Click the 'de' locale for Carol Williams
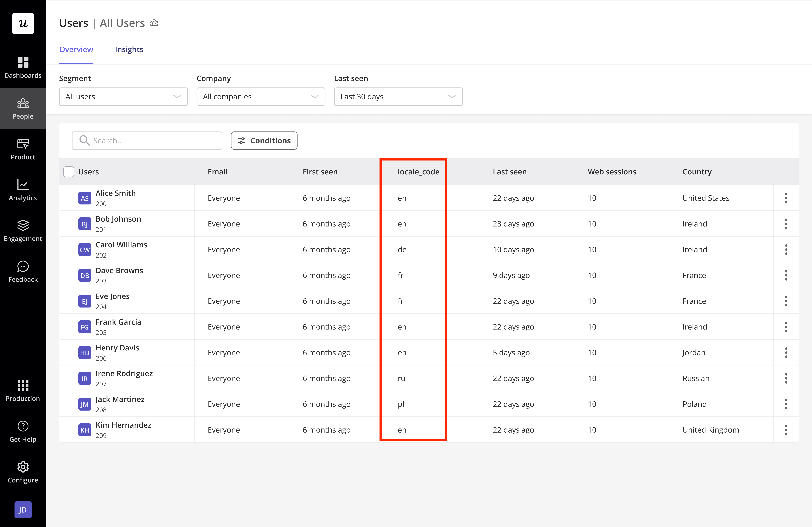 click(402, 250)
